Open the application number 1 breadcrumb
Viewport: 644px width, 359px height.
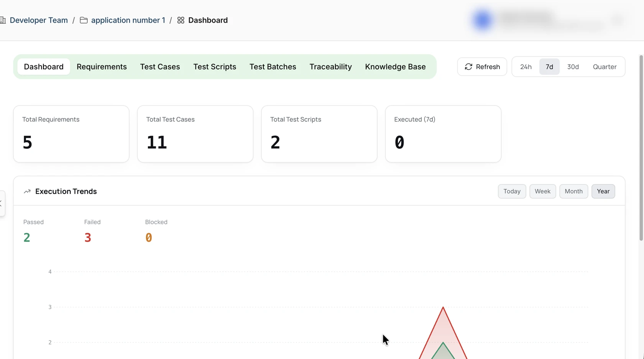click(x=128, y=20)
